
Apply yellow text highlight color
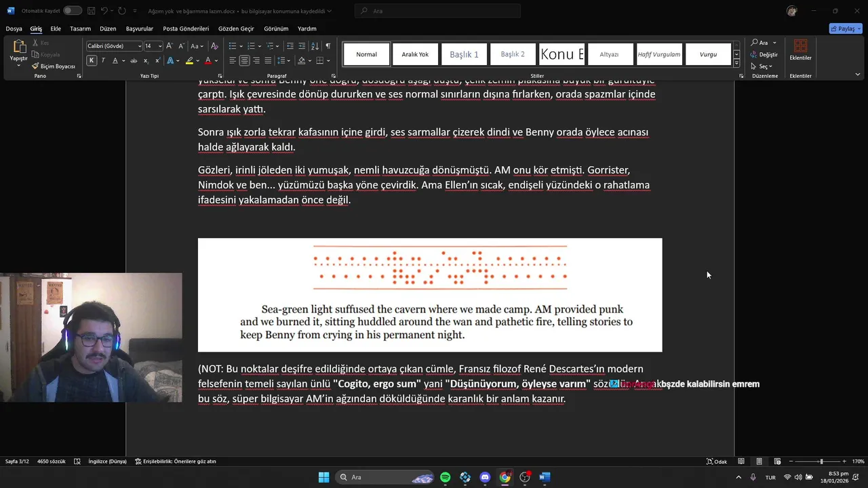coord(190,60)
